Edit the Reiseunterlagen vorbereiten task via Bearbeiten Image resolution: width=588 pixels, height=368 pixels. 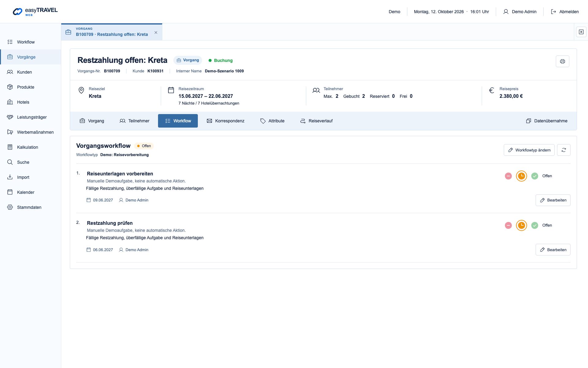(553, 200)
